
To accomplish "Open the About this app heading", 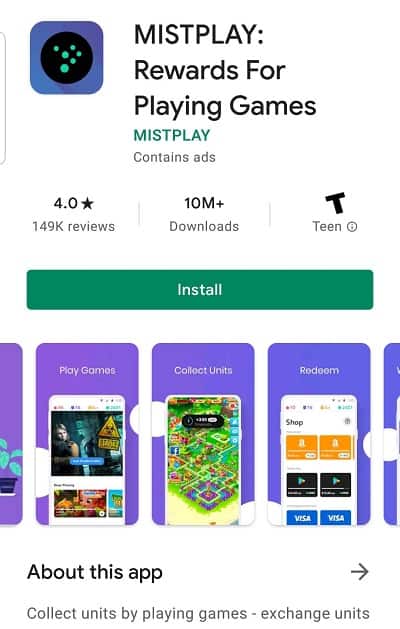I will tap(95, 572).
